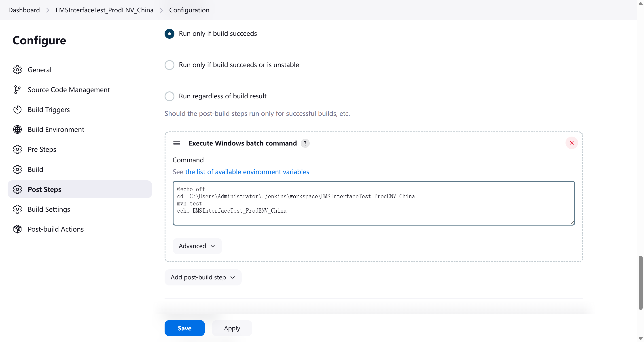This screenshot has width=644, height=342.
Task: Open the list of available environment variables link
Action: (x=247, y=172)
